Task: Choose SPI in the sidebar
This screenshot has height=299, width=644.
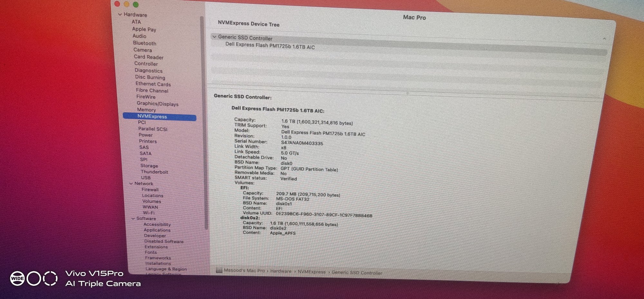Action: click(144, 159)
